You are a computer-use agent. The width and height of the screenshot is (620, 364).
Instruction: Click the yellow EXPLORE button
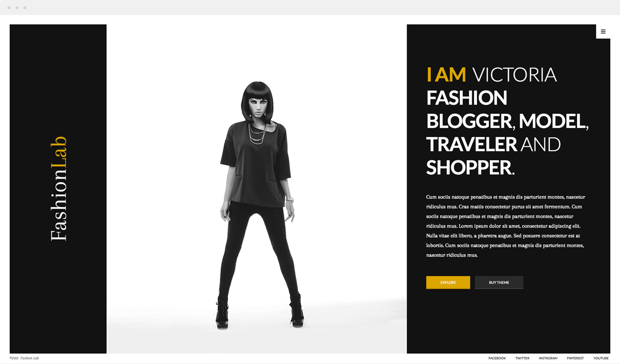tap(448, 282)
